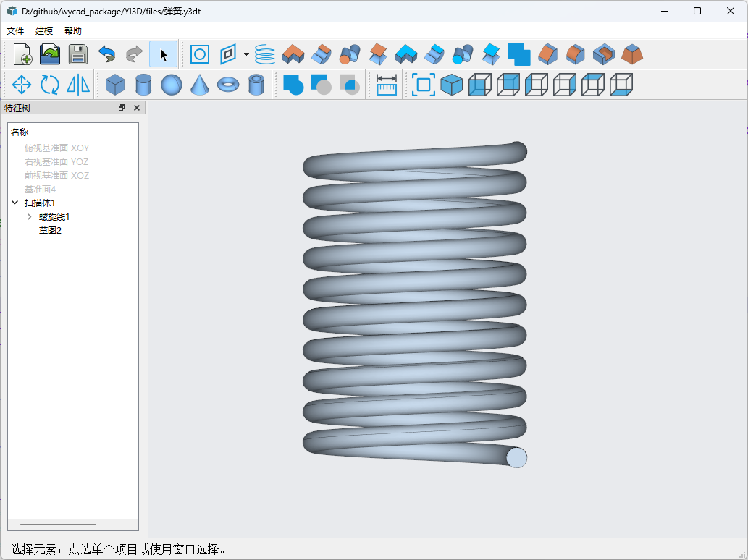
Task: Insert a cone primitive
Action: (199, 85)
